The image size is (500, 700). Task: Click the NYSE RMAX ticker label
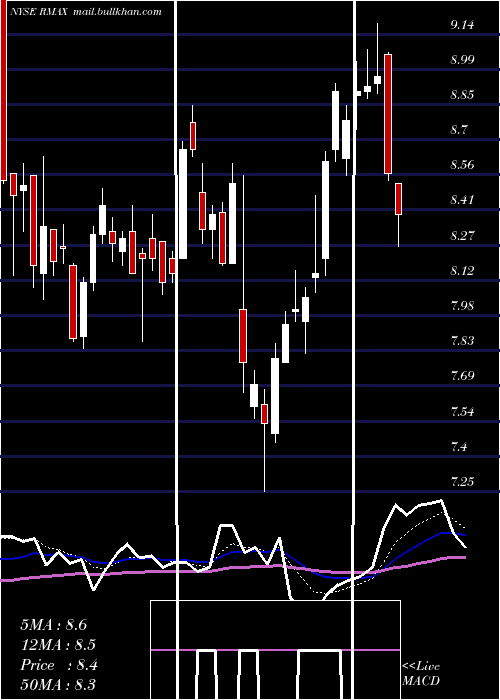tap(38, 12)
